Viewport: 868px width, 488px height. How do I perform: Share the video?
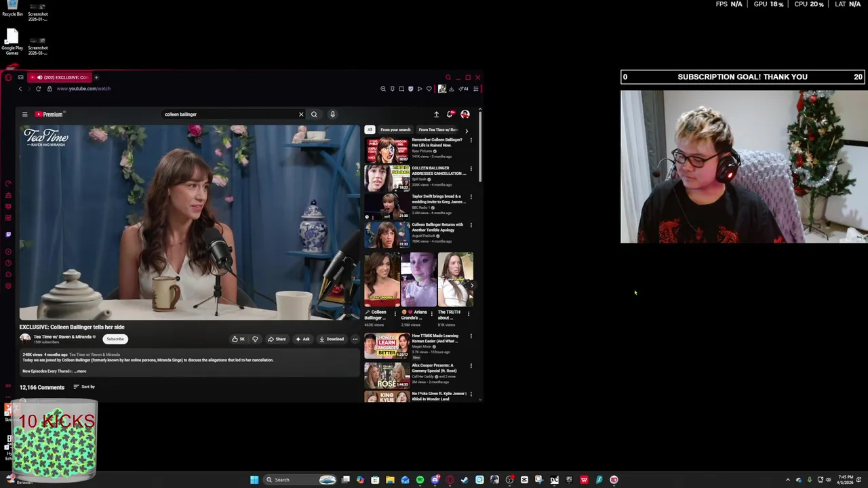[277, 339]
